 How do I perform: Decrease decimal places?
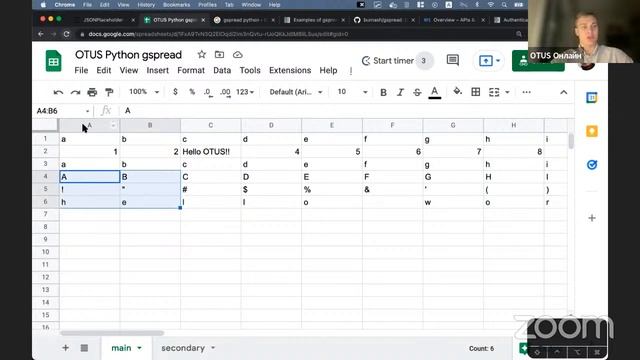click(x=208, y=92)
